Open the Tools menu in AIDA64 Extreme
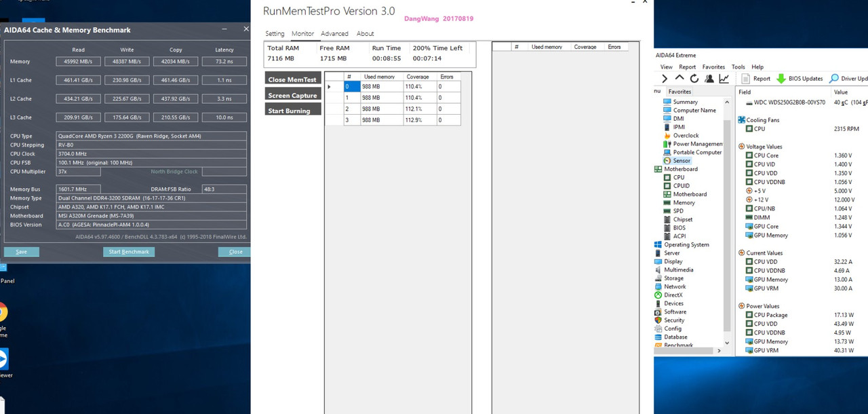 click(738, 67)
